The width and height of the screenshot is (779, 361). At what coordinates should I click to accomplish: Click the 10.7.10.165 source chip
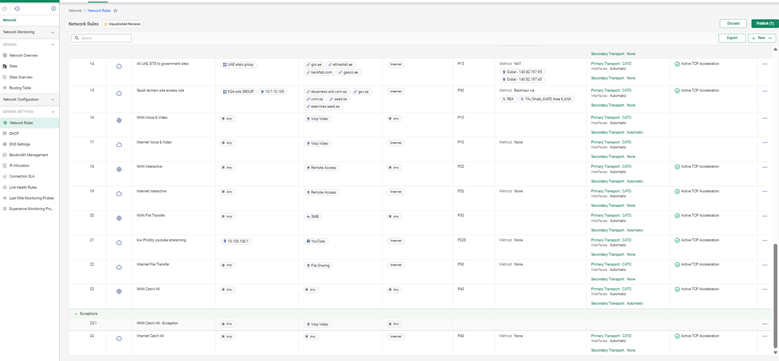pos(272,92)
